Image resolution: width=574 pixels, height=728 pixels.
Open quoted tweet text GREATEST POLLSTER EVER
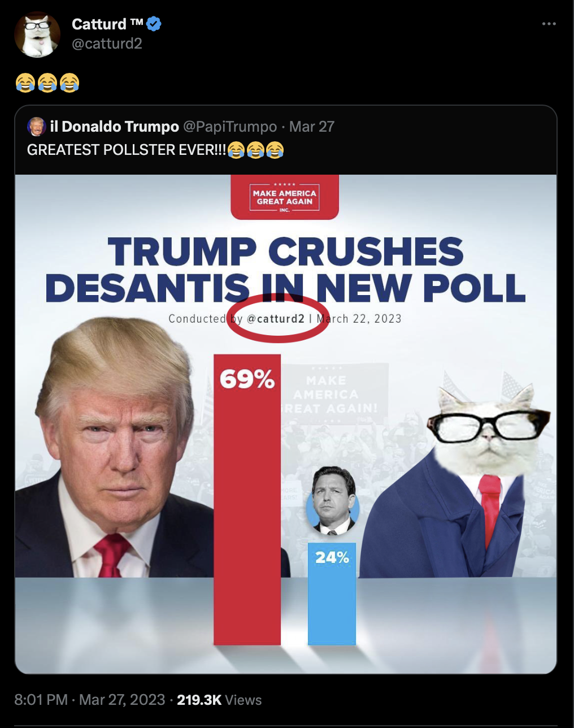pyautogui.click(x=155, y=150)
